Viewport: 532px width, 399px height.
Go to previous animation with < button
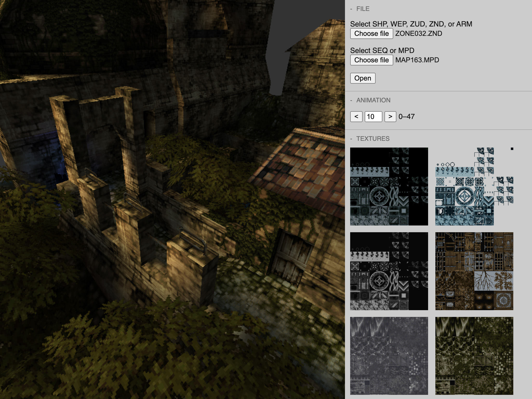pyautogui.click(x=356, y=117)
